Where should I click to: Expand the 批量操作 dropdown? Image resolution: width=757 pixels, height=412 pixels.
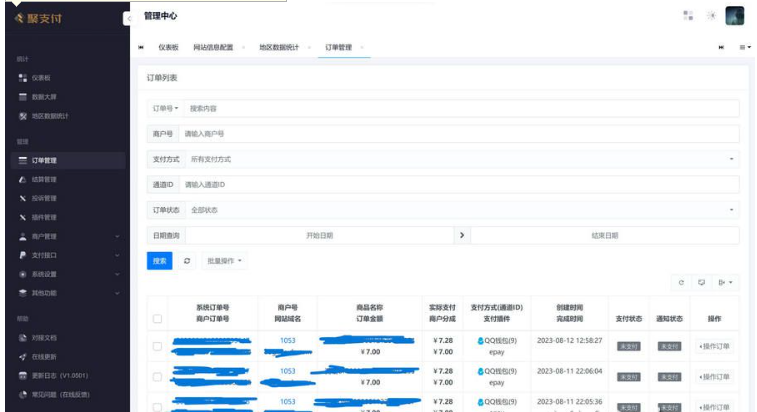click(225, 261)
